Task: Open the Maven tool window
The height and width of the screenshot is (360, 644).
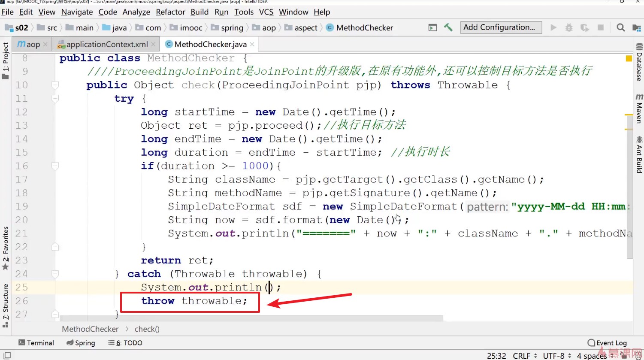Action: tap(639, 109)
